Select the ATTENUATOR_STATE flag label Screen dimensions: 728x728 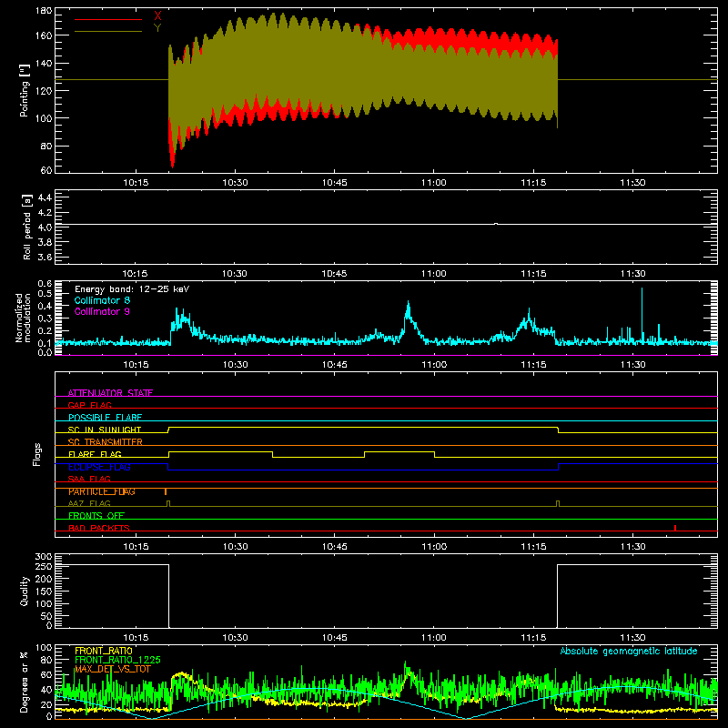tap(110, 393)
